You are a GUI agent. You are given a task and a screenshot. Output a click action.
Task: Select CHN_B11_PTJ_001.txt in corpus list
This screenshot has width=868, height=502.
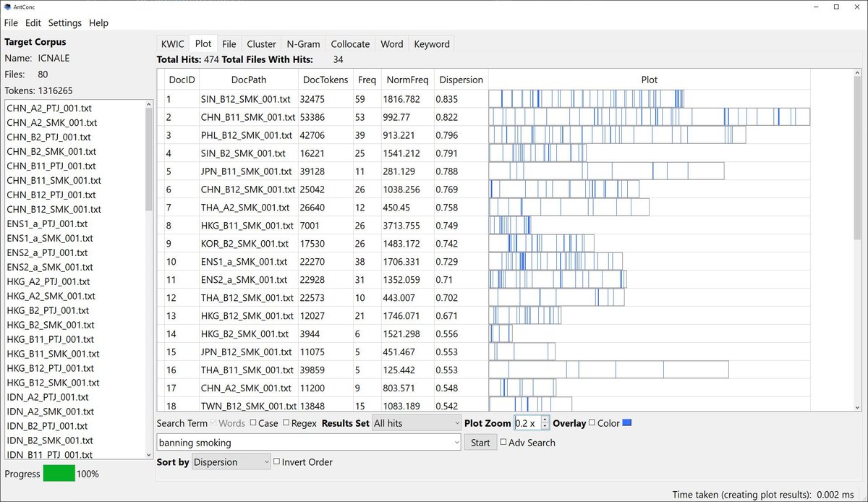[51, 166]
